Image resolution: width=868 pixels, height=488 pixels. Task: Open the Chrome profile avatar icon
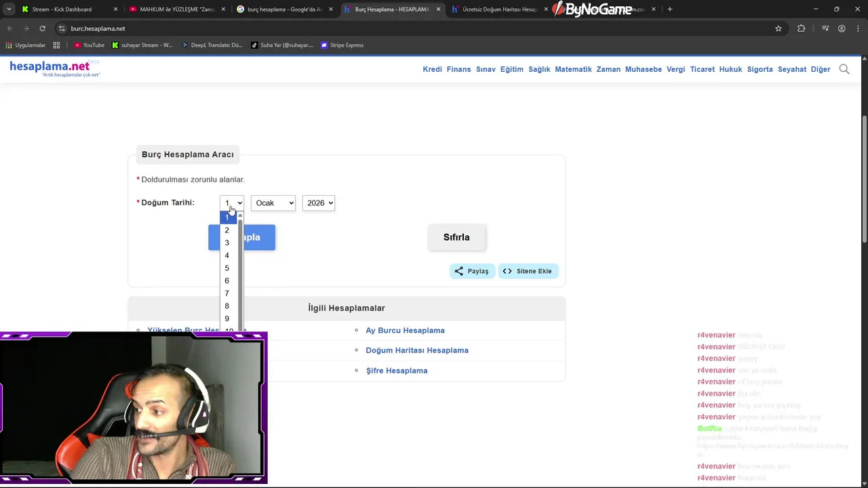click(842, 28)
